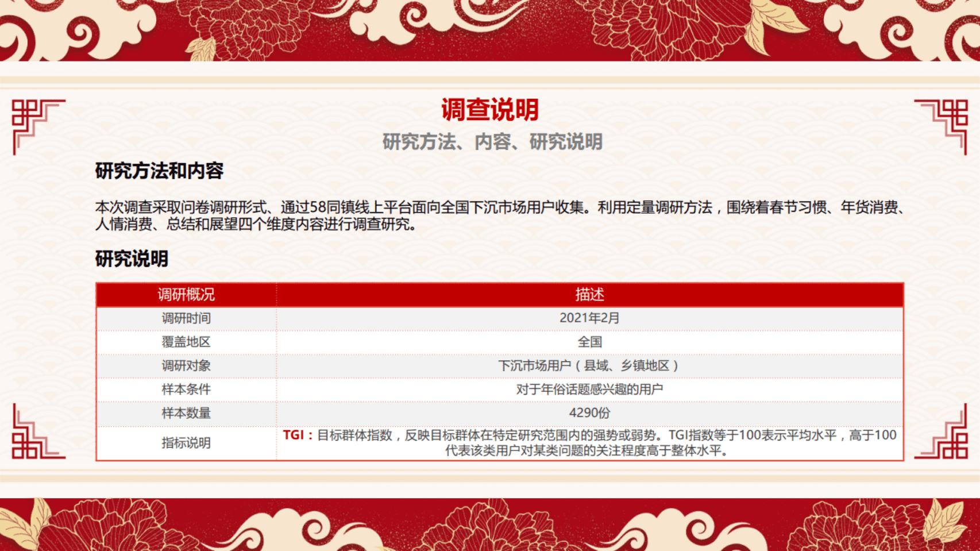The height and width of the screenshot is (551, 980).
Task: Click the slide title 调查说明
Action: pyautogui.click(x=489, y=111)
